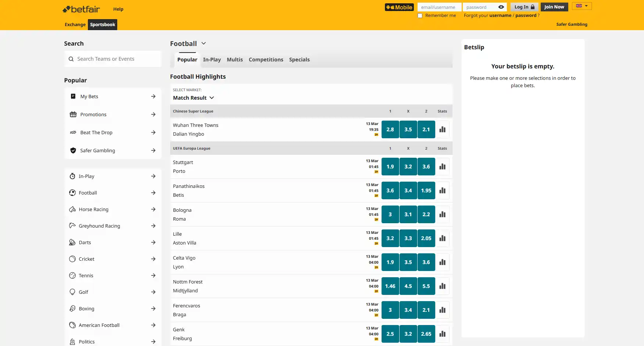Select Bologna vs Roma draw odds 3.1
Screen dimensions: 644x346
point(408,214)
